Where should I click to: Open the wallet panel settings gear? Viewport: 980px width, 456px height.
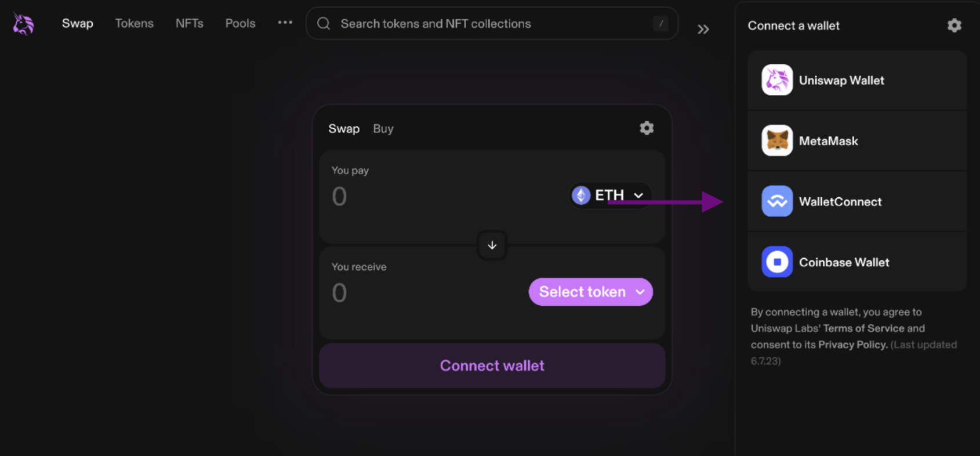[x=953, y=26]
